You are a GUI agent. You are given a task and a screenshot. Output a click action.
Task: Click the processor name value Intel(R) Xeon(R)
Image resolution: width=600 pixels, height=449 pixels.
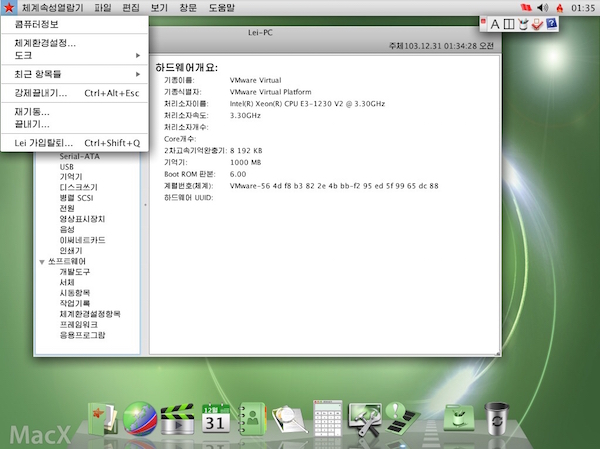point(307,104)
